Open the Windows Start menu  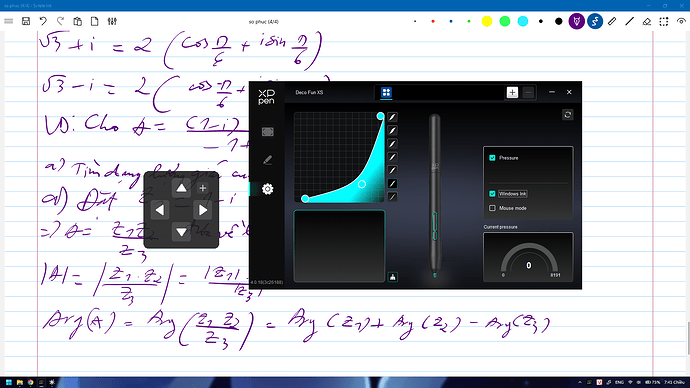(9, 382)
